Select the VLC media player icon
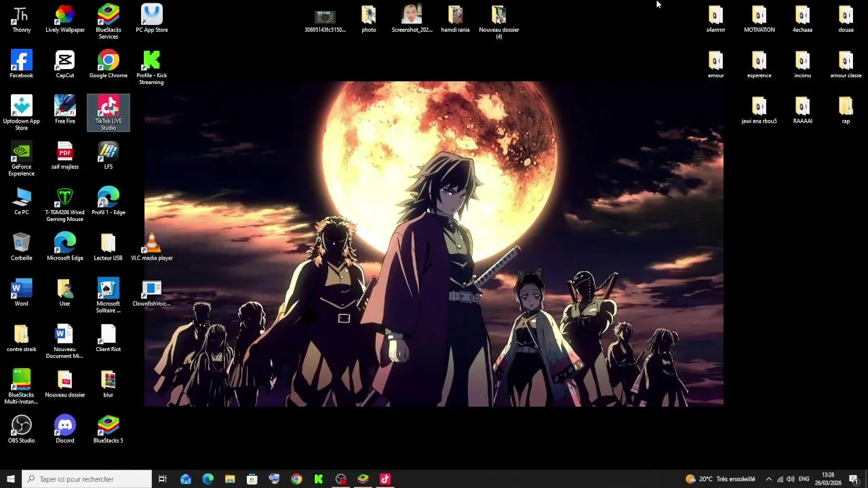 pos(152,247)
